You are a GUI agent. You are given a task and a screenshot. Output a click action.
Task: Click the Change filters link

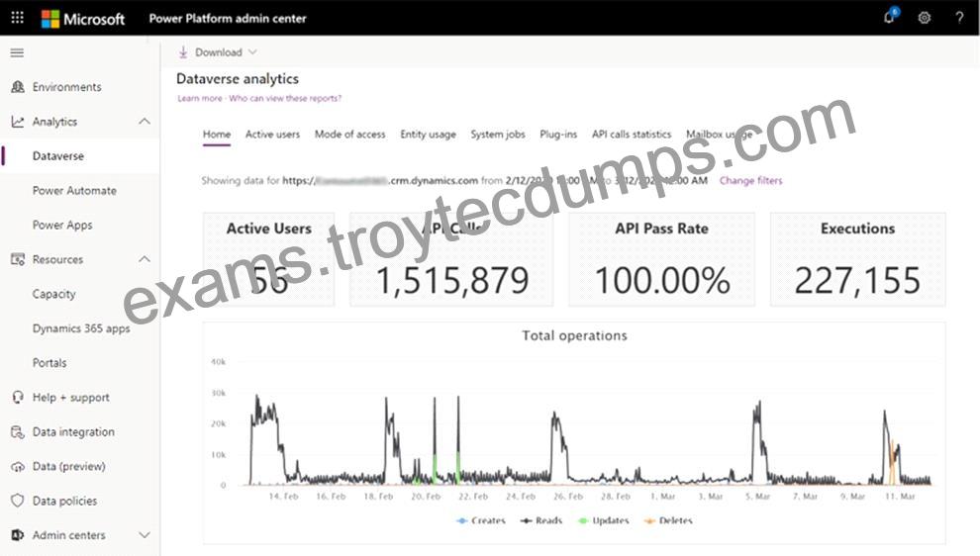click(x=750, y=180)
